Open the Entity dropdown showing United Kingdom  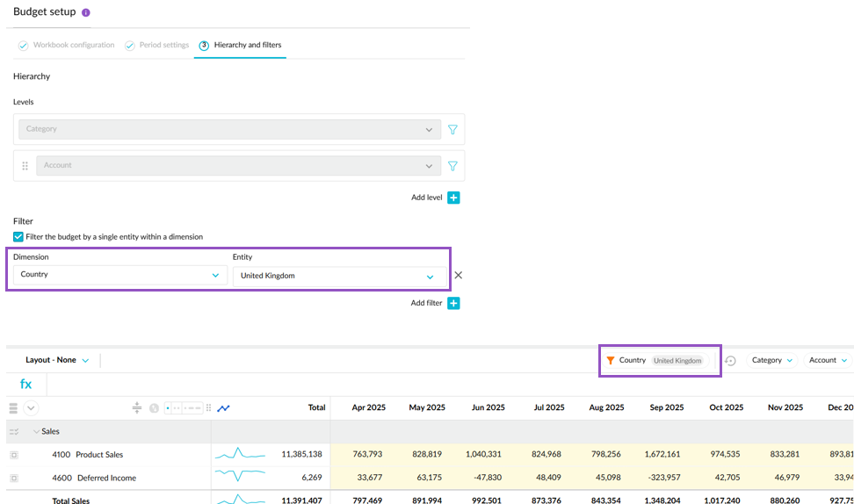point(338,276)
